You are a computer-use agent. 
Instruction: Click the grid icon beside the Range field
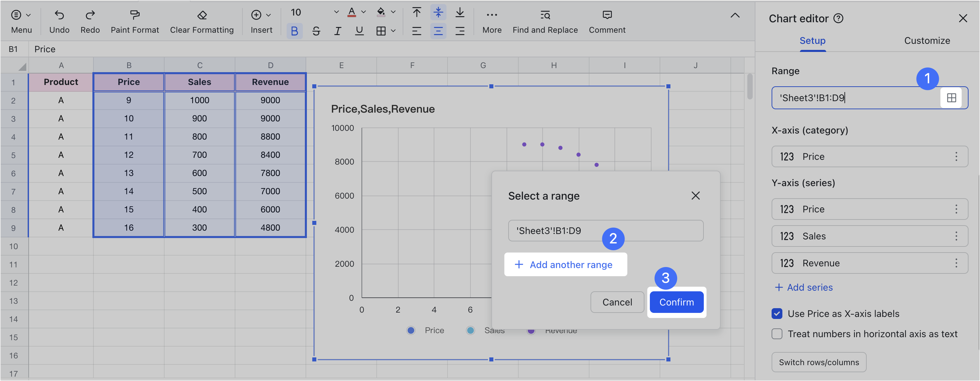pyautogui.click(x=952, y=98)
